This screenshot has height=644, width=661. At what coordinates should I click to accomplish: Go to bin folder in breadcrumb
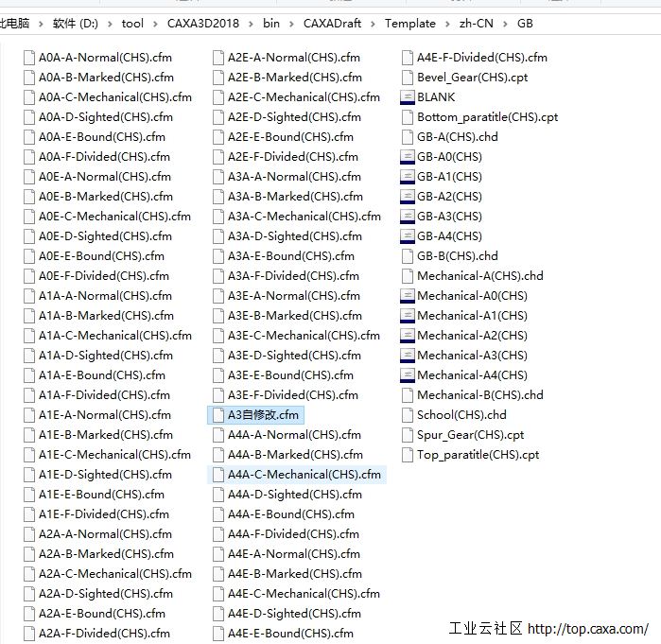point(271,24)
